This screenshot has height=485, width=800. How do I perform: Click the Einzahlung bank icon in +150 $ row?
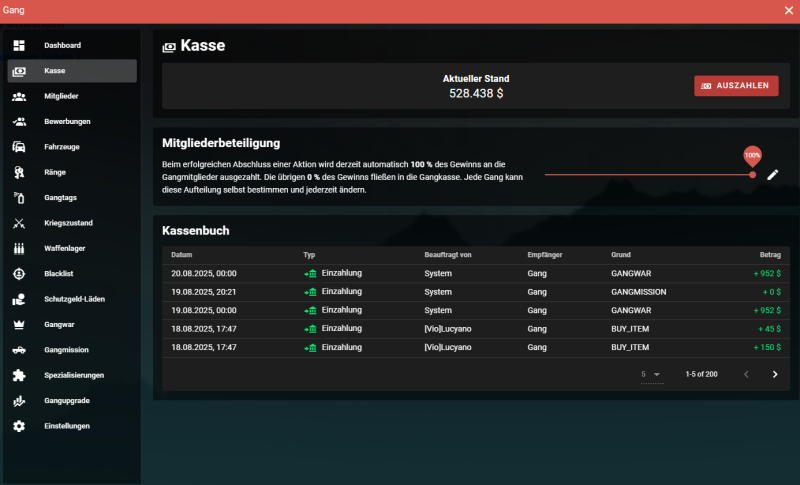(310, 348)
